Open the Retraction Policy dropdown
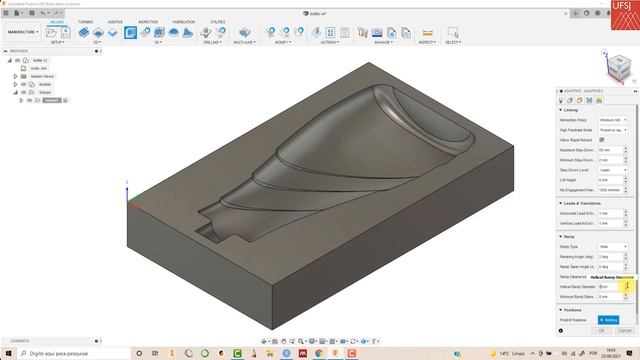 point(613,120)
